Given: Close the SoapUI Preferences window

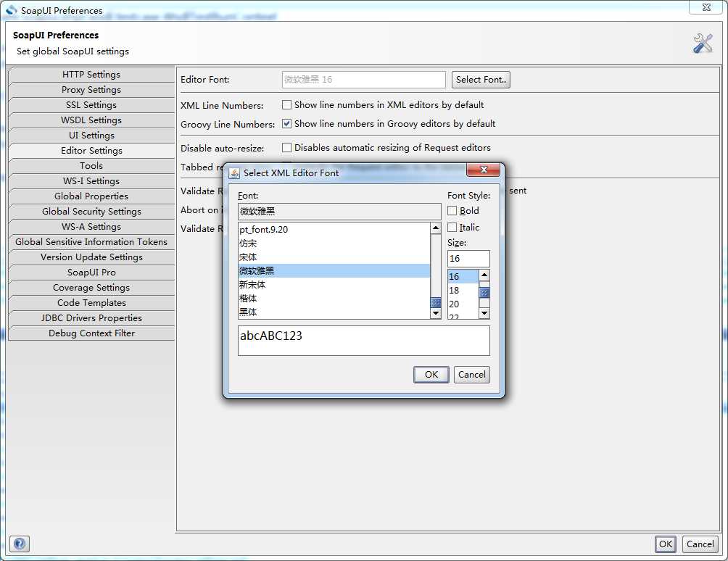Looking at the screenshot, I should (x=706, y=7).
